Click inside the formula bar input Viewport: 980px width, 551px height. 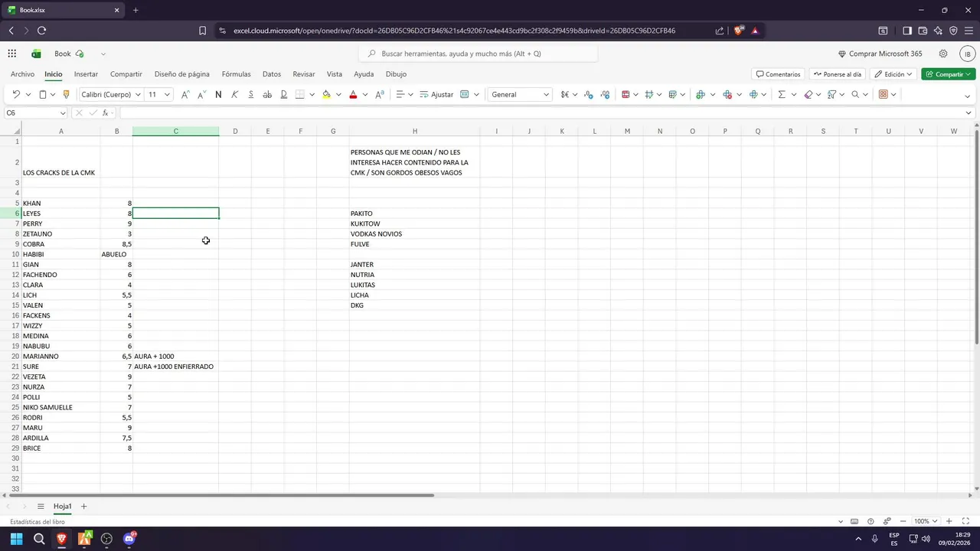[540, 112]
